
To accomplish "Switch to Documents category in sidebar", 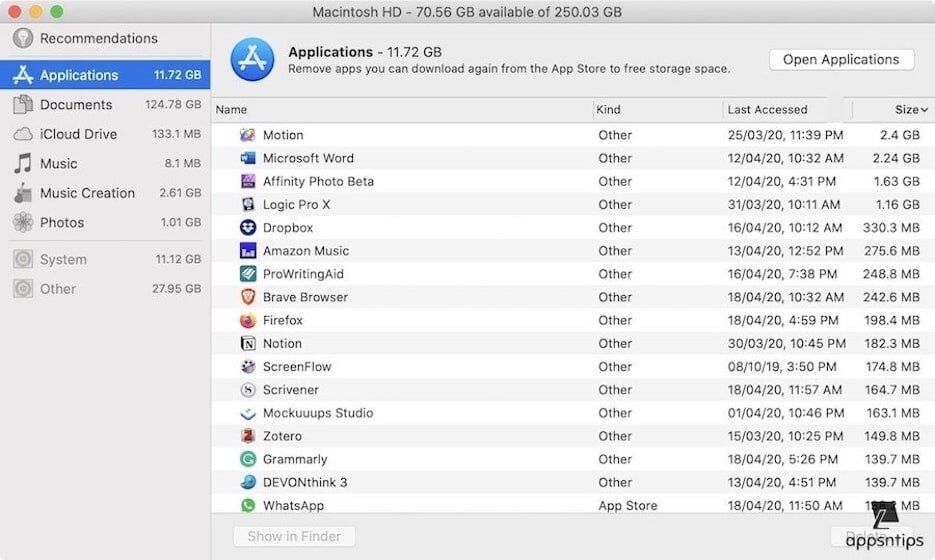I will coord(76,104).
